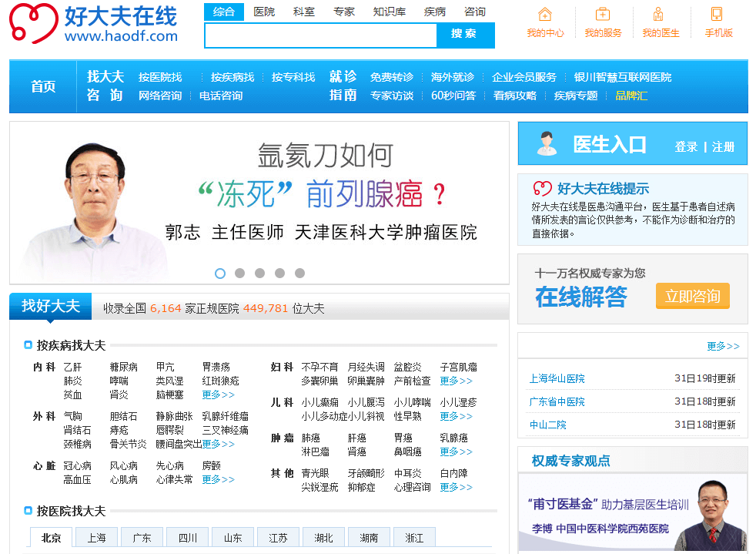This screenshot has width=756, height=554.
Task: Click a carousel dot below the banner
Action: tap(220, 274)
